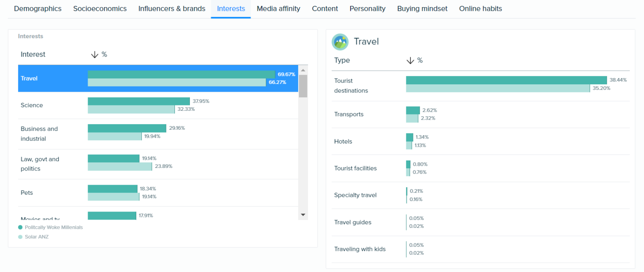Select the Personality tab
The image size is (644, 272).
[x=367, y=8]
